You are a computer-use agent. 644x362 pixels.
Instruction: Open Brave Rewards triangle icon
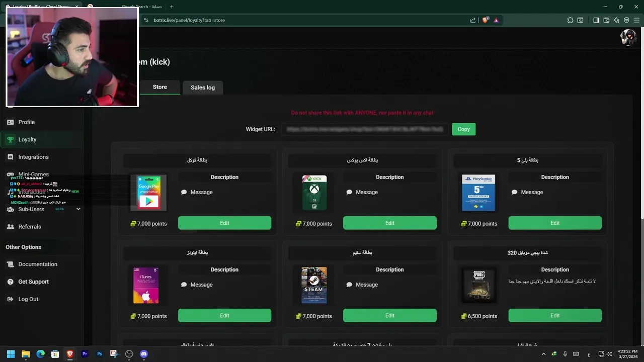[x=496, y=20]
